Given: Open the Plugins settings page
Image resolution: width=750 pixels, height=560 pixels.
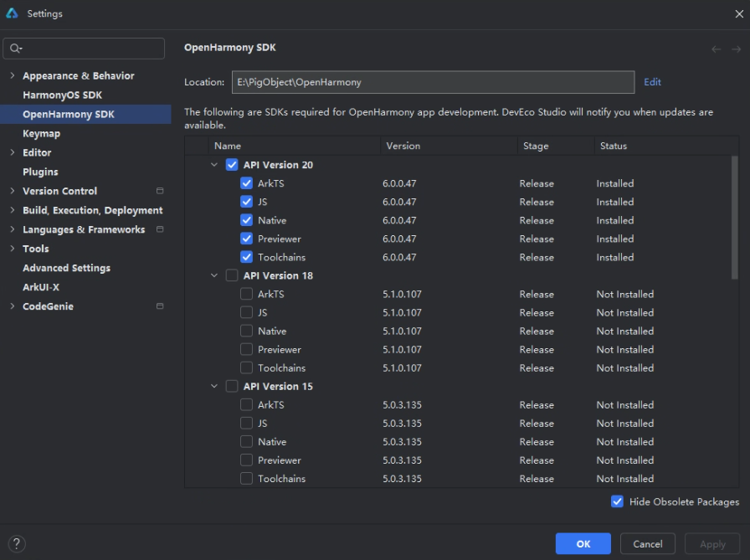Looking at the screenshot, I should coord(40,172).
